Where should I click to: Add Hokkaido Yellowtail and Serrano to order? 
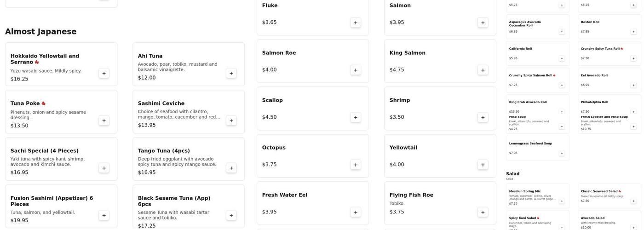point(104,73)
